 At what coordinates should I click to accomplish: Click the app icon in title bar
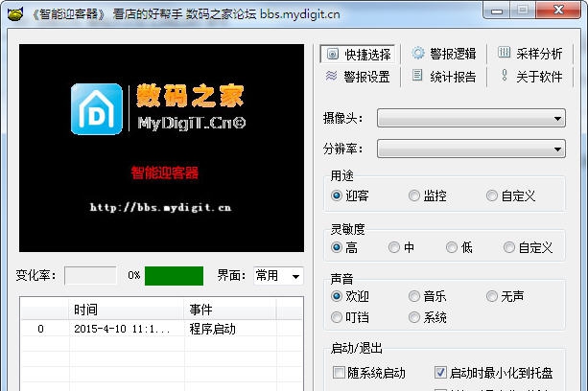[14, 14]
